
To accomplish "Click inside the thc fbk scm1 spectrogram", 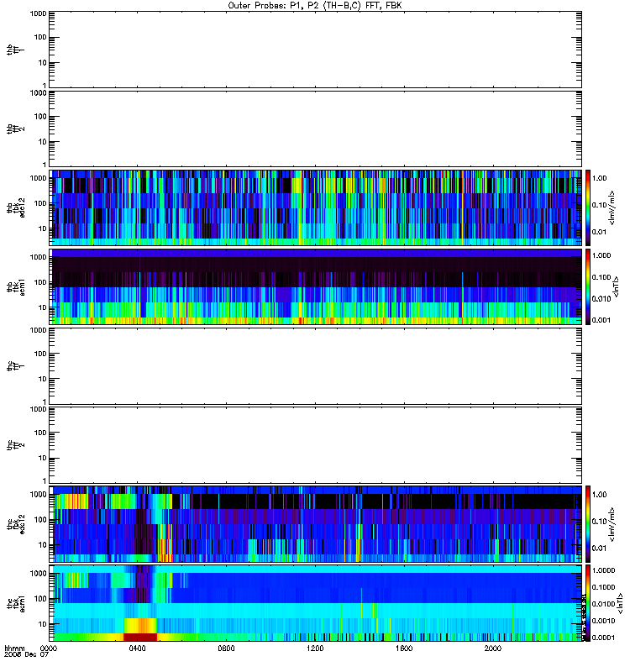I will click(316, 603).
